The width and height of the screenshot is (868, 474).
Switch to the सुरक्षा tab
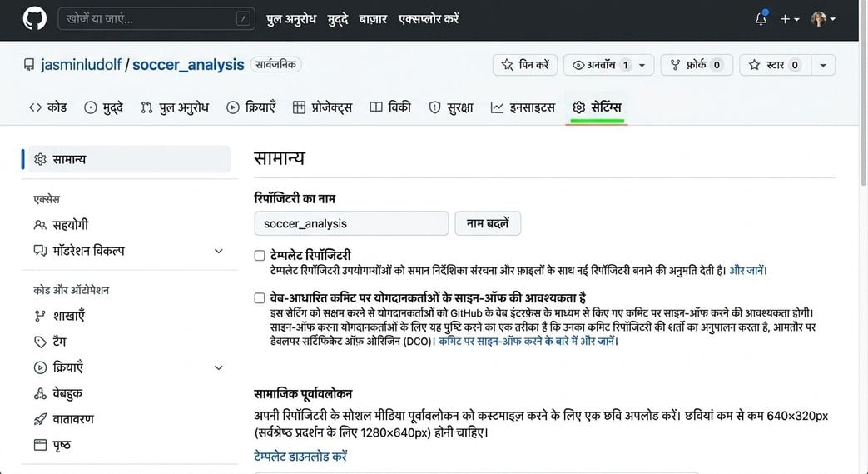click(x=451, y=107)
